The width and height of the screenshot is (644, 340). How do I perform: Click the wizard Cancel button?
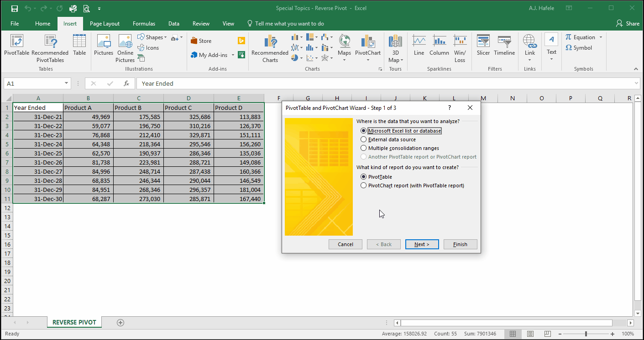click(346, 244)
